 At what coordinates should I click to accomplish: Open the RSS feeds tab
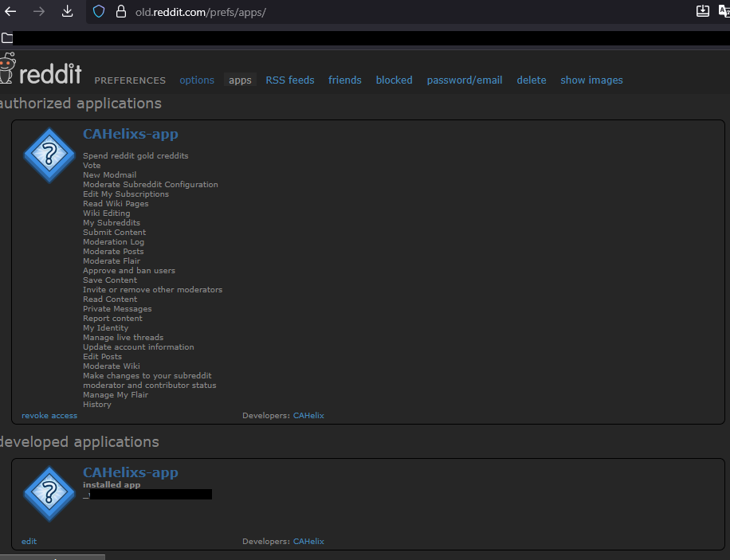pos(290,80)
